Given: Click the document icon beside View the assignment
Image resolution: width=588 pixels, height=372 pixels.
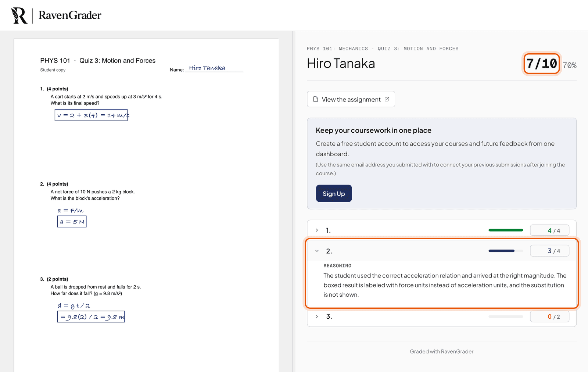Looking at the screenshot, I should (x=315, y=99).
